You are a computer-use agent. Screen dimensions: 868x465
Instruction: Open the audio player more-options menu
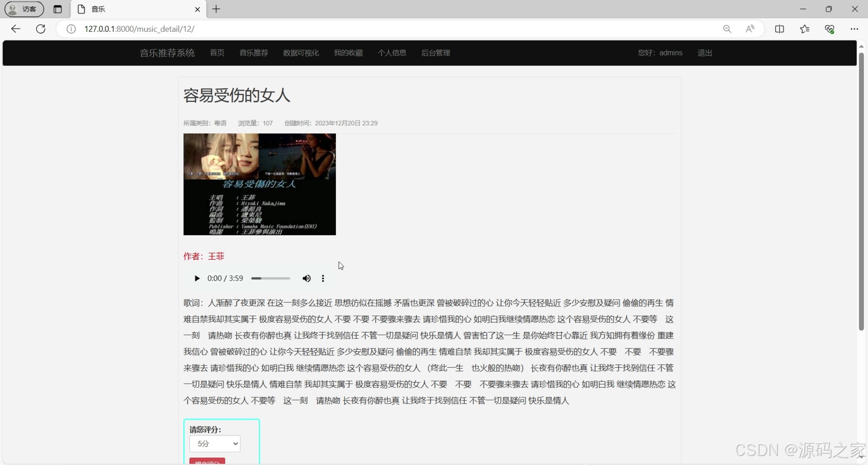tap(323, 278)
